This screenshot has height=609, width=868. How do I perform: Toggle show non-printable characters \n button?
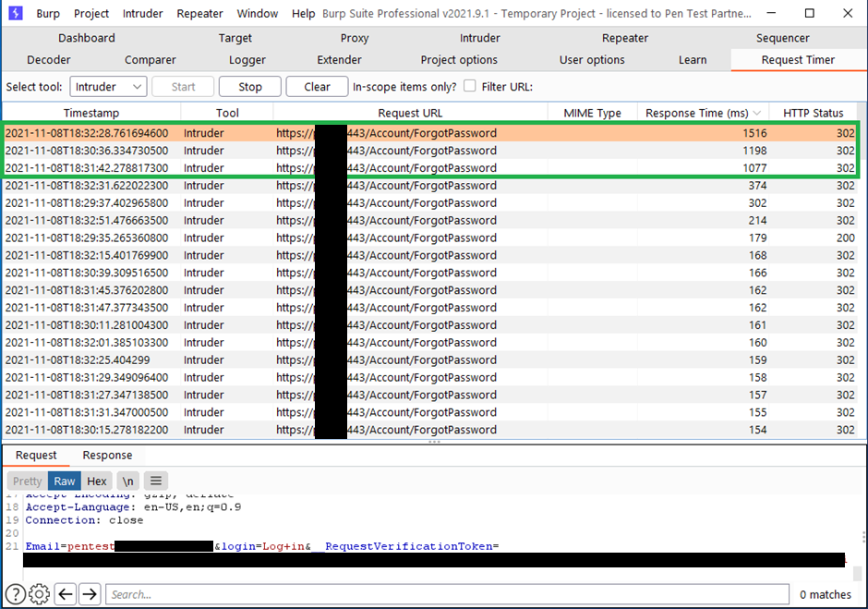tap(127, 481)
